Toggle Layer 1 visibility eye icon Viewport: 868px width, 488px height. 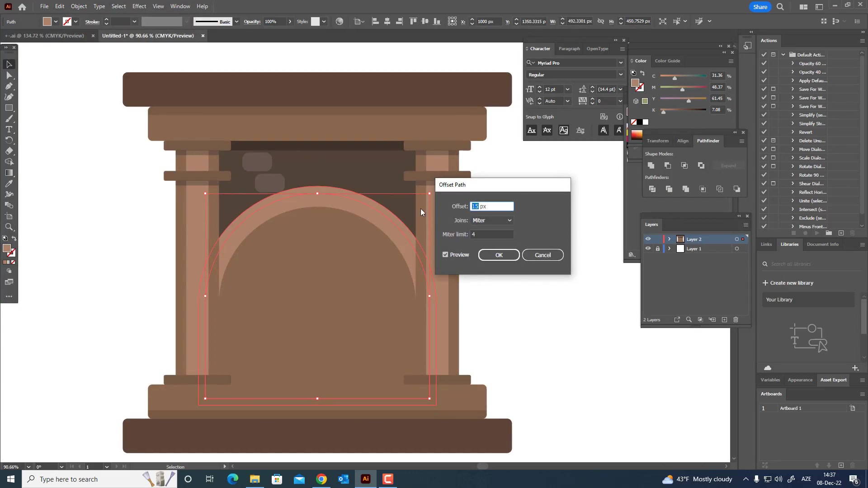click(648, 249)
